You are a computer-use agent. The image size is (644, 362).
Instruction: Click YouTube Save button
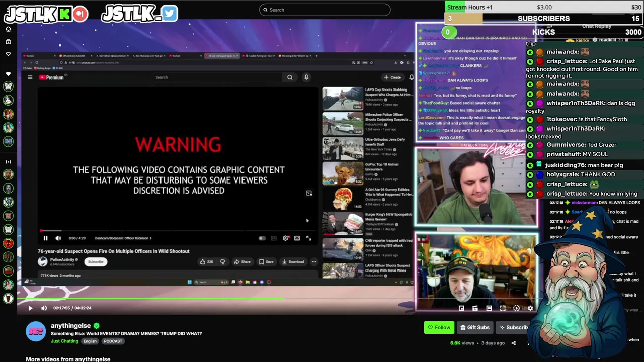(x=266, y=262)
